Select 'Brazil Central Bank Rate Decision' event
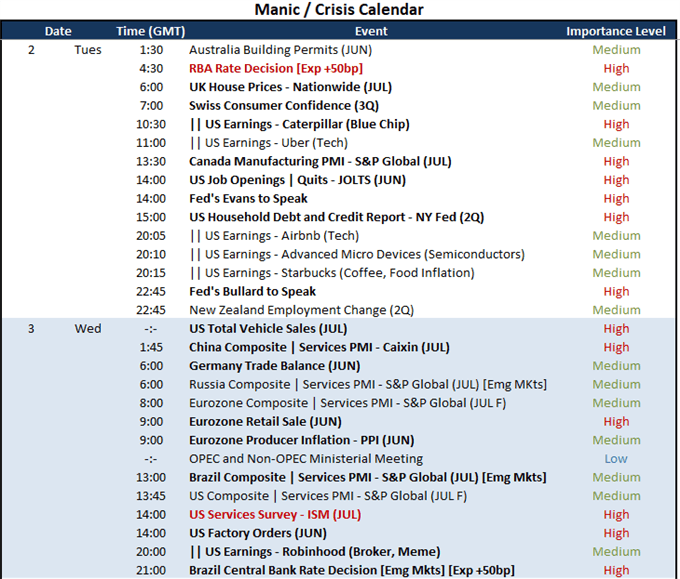Viewport: 680px width, 579px height. pos(352,571)
